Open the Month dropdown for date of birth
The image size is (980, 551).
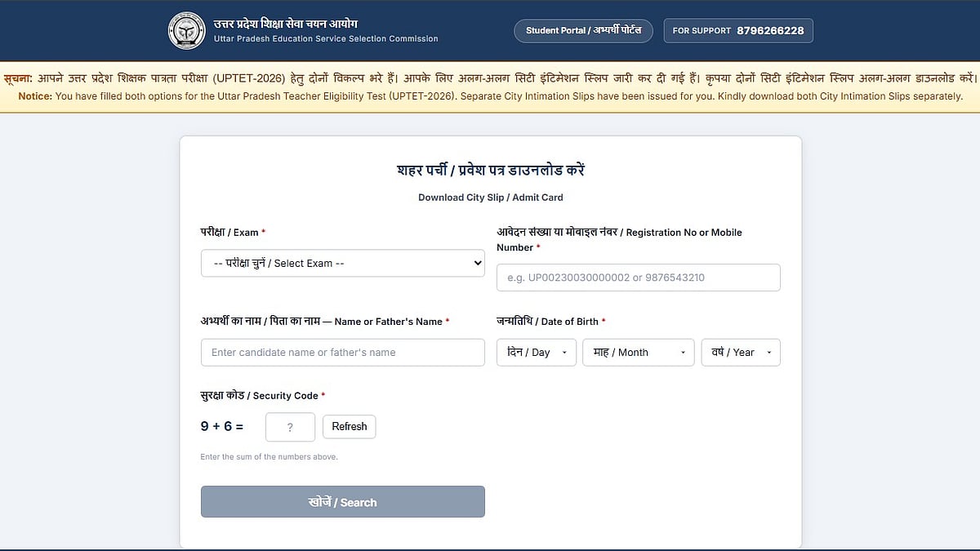coord(639,353)
